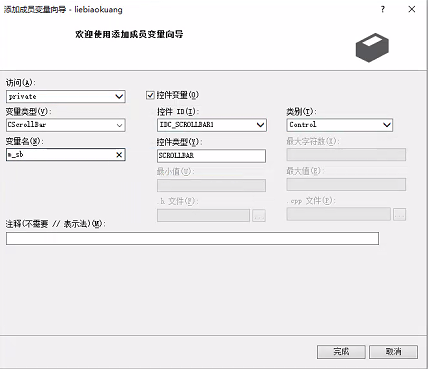This screenshot has height=369, width=428.
Task: Click the 完成 button
Action: click(341, 352)
